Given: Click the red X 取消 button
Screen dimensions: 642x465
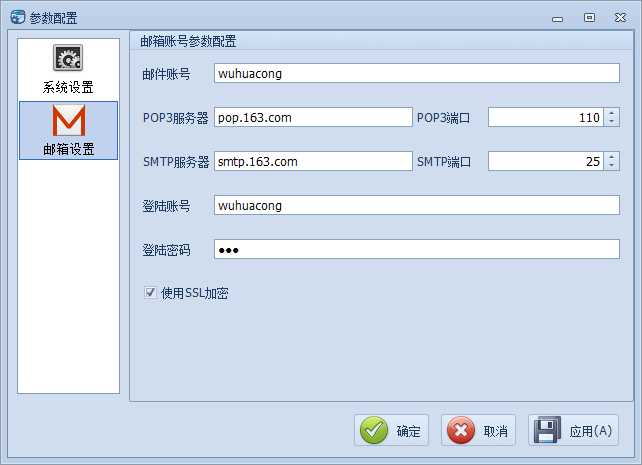Looking at the screenshot, I should pyautogui.click(x=478, y=430).
